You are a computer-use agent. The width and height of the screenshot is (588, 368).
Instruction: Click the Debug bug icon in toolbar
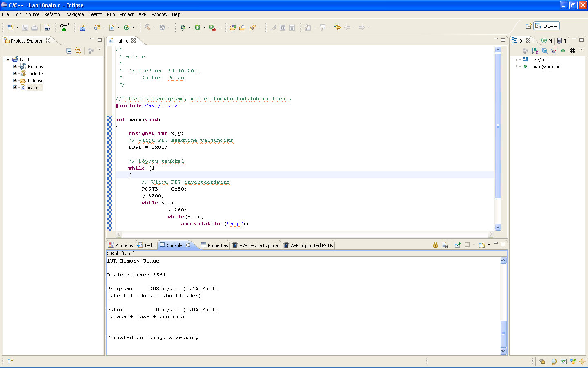[183, 27]
